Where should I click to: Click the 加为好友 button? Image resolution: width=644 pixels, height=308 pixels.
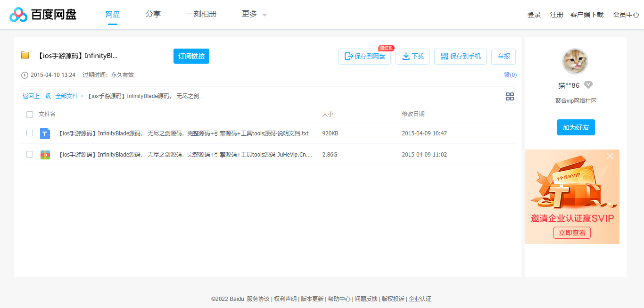pos(576,127)
